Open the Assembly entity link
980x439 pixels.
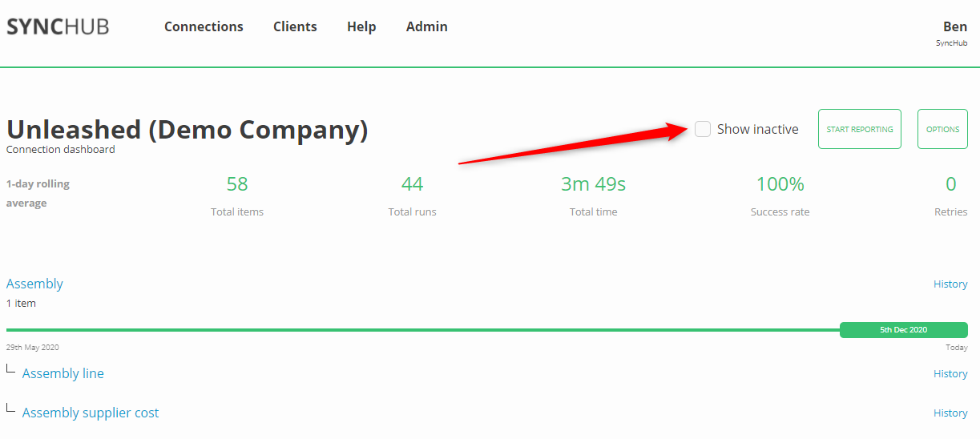[x=34, y=284]
